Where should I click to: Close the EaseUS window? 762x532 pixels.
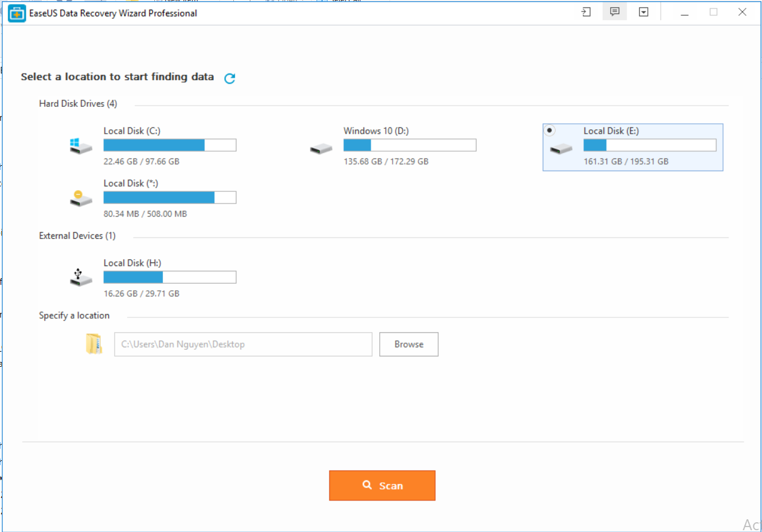(x=742, y=12)
